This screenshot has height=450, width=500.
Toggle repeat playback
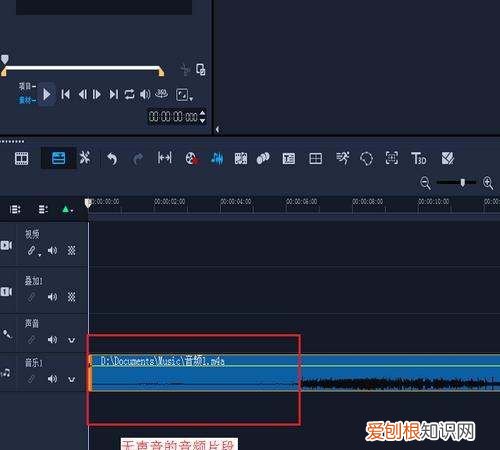(129, 94)
